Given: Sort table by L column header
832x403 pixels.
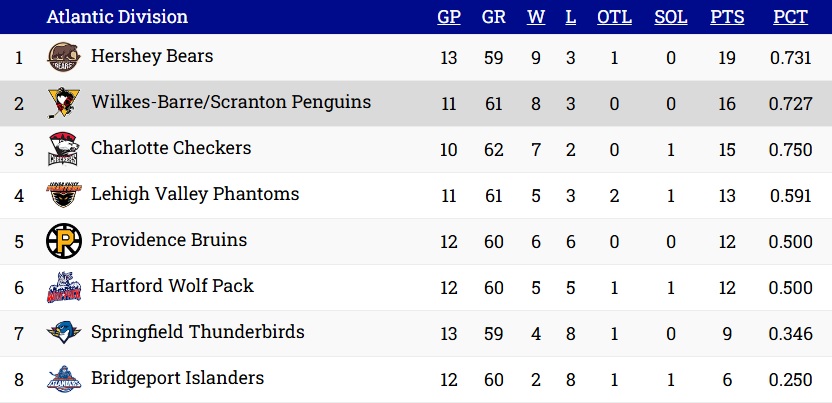Looking at the screenshot, I should (x=570, y=17).
